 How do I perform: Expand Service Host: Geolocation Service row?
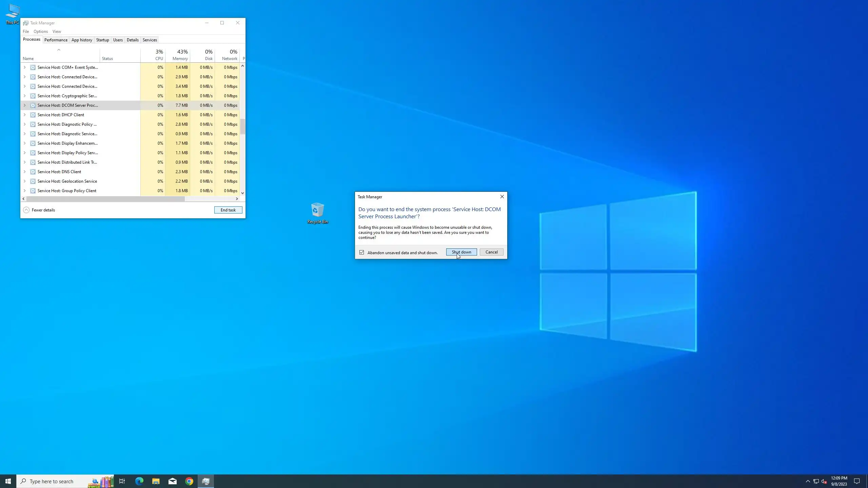click(24, 181)
